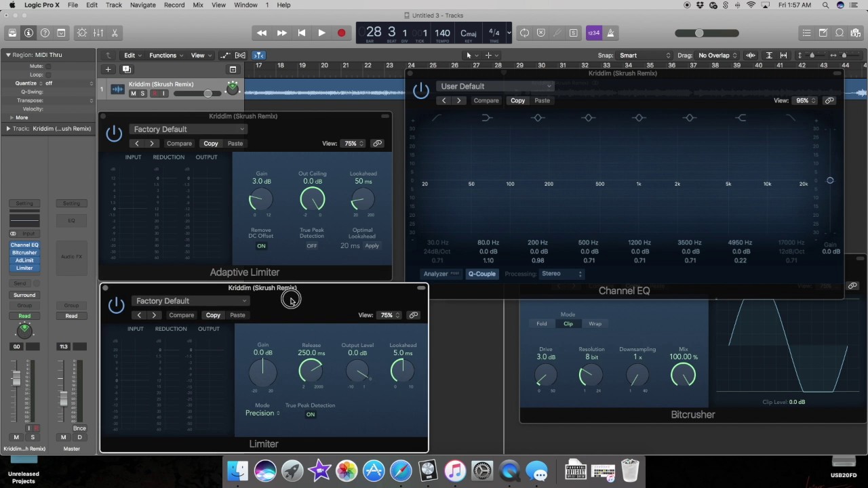This screenshot has width=868, height=488.
Task: Open the Note Pads button
Action: click(x=823, y=33)
